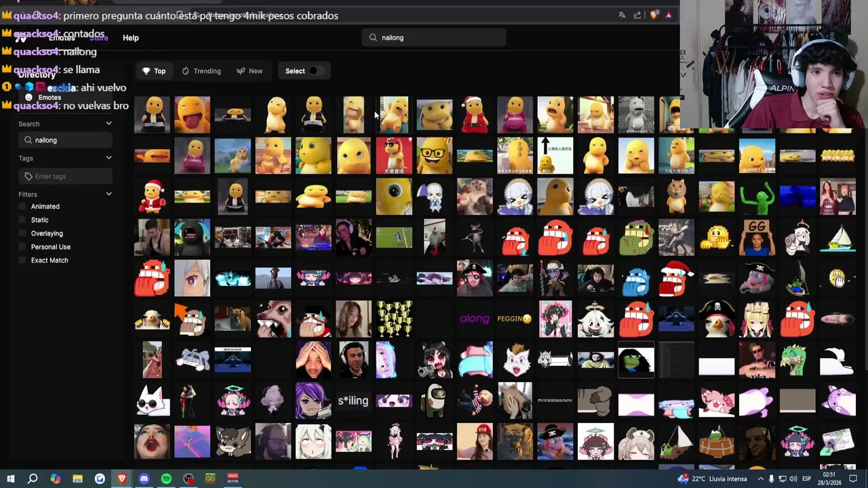This screenshot has height=488, width=868.
Task: Open the green Kermit frog emote
Action: click(x=757, y=196)
